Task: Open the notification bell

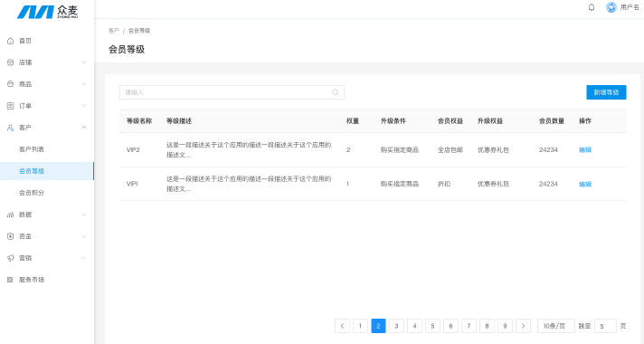Action: click(592, 7)
